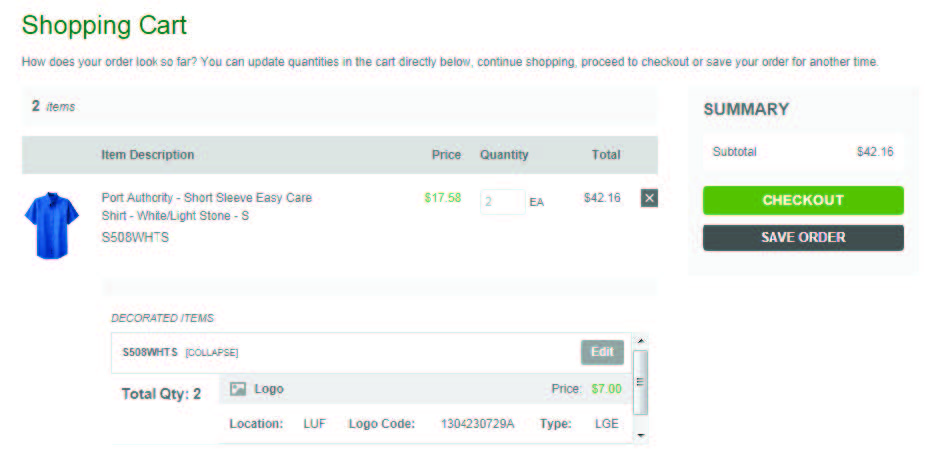The width and height of the screenshot is (925, 453).
Task: Click the Logo Code 1304230729A value
Action: tap(477, 424)
